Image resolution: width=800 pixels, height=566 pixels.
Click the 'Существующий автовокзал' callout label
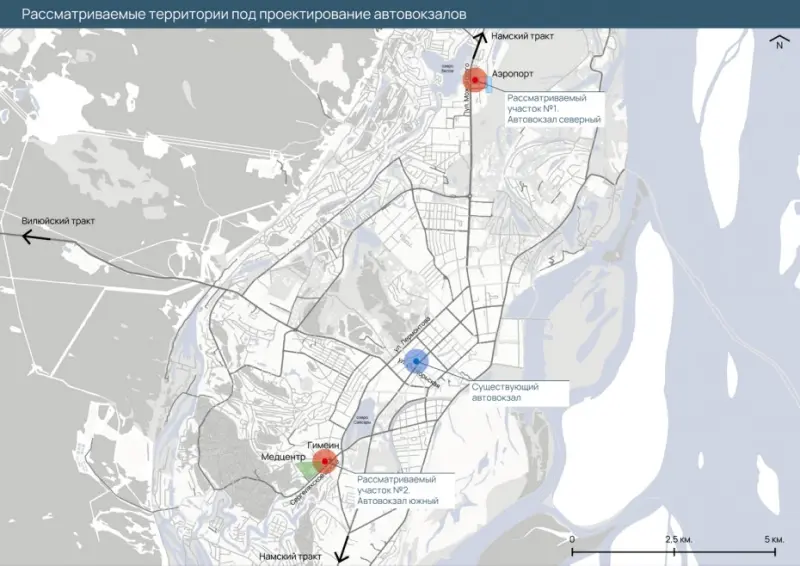tap(519, 392)
